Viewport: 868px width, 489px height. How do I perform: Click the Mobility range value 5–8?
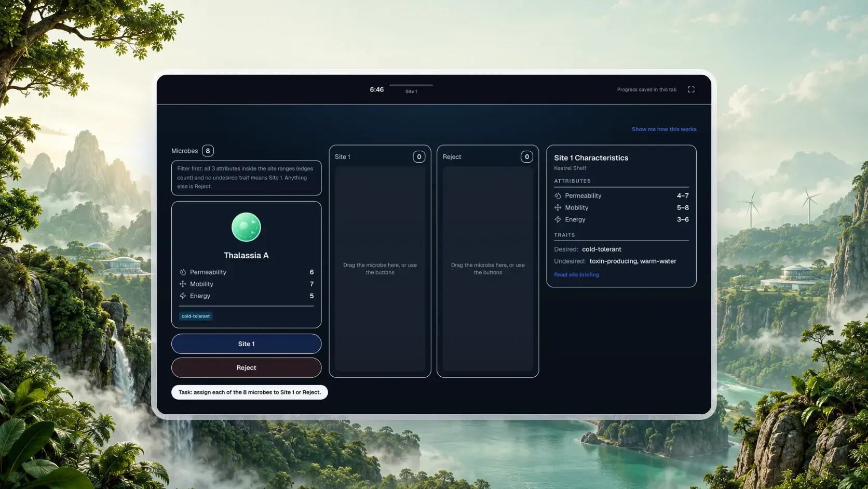point(683,207)
